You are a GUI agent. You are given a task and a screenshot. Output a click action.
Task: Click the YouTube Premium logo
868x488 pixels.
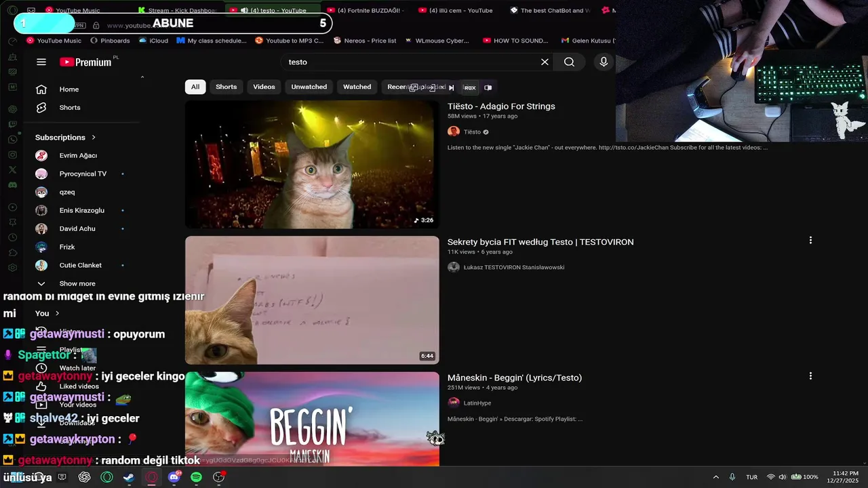85,62
